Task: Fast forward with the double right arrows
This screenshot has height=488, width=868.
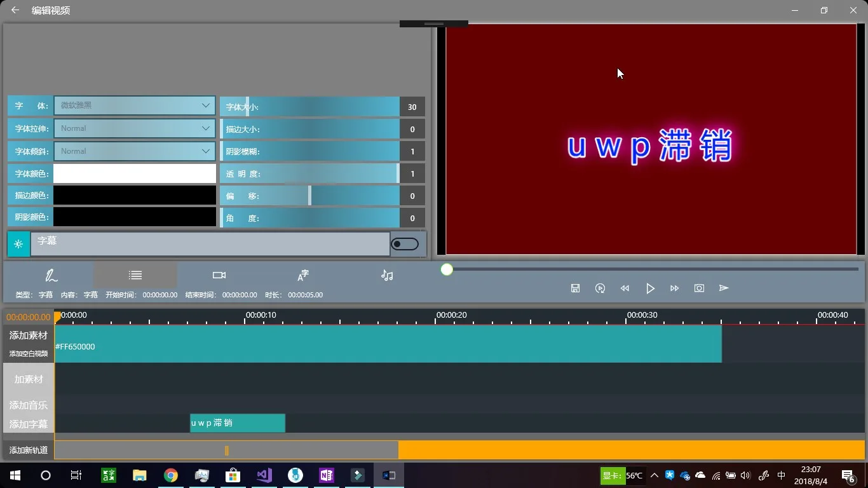Action: (x=674, y=288)
